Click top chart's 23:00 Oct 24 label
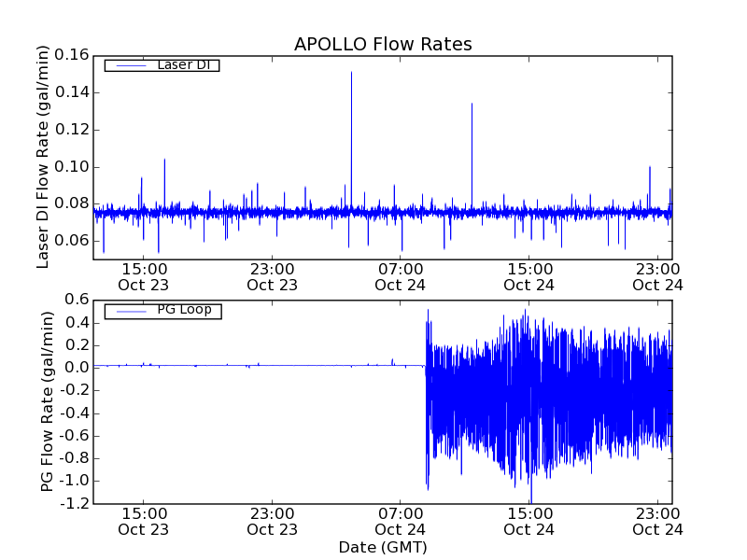 657,277
